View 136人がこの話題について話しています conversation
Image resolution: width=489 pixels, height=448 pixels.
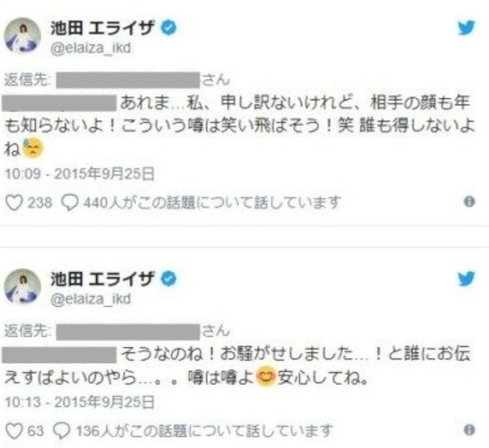(x=204, y=431)
